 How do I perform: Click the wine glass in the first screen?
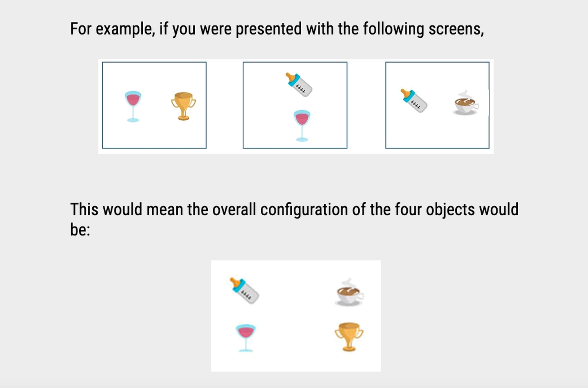pos(133,106)
